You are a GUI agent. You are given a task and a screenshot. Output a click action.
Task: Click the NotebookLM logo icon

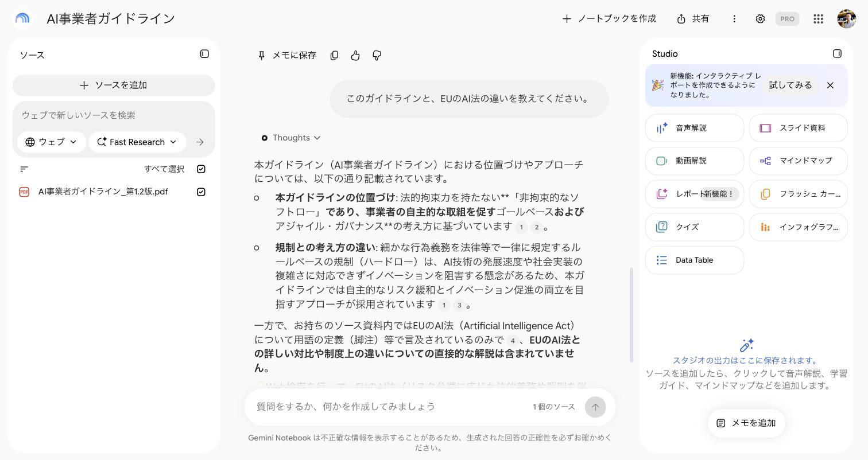(22, 18)
